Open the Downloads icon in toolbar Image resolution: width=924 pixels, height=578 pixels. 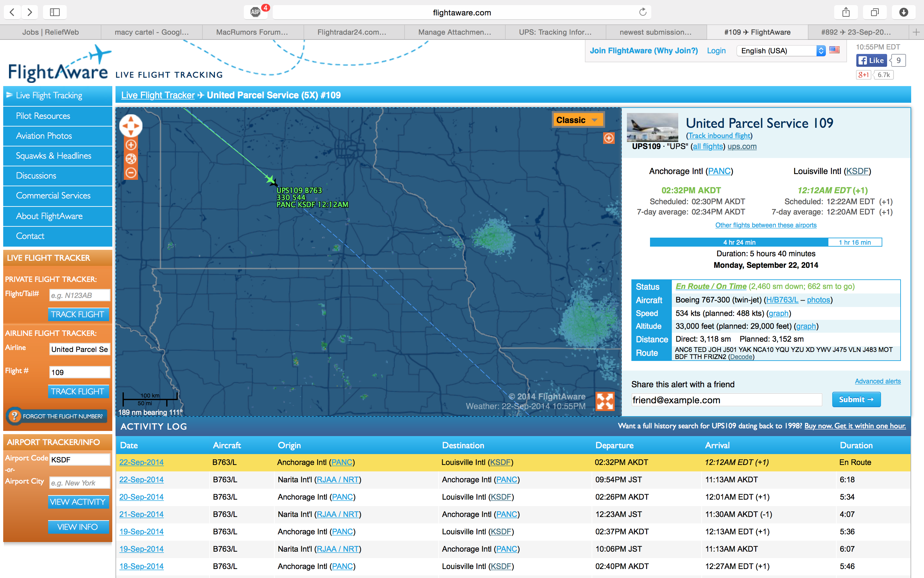coord(904,12)
